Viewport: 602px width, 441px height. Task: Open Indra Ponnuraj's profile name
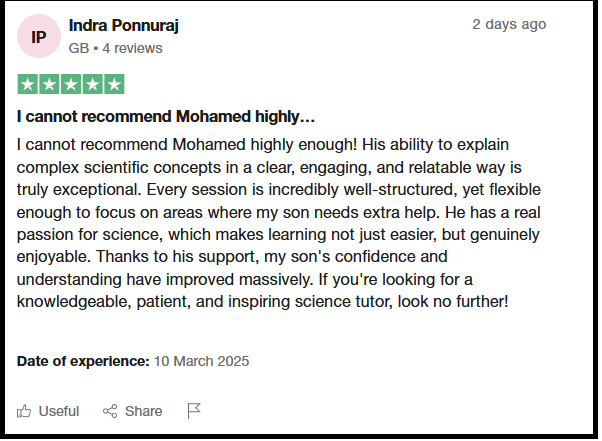[x=124, y=26]
